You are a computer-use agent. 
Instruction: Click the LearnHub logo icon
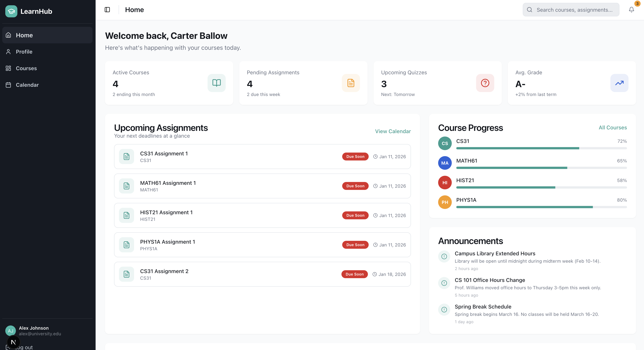point(11,11)
